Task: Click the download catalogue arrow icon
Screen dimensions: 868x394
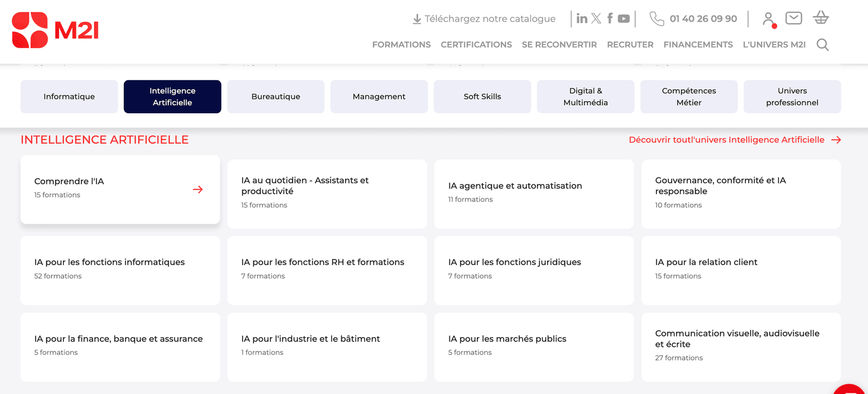Action: [417, 19]
